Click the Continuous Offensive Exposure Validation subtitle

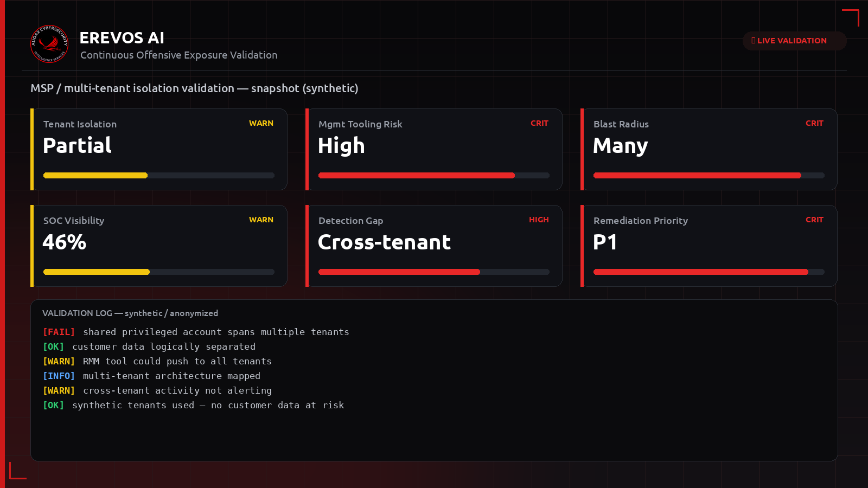click(x=179, y=55)
